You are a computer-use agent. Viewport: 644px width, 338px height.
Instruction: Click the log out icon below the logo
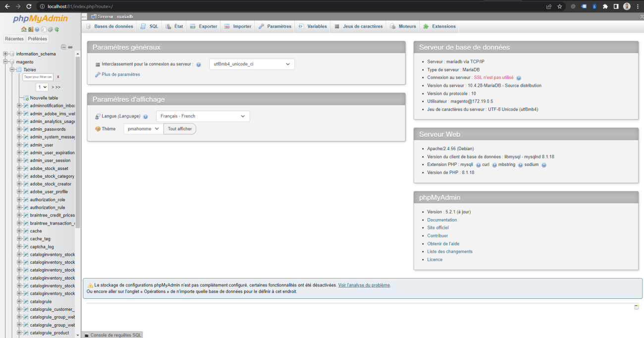point(30,29)
